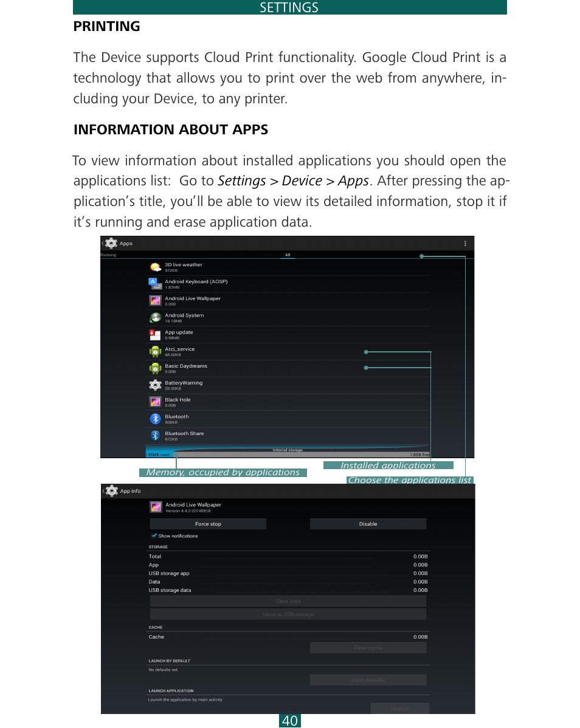Open the BatteryWarning list entry
This screenshot has height=728, width=580.
click(x=288, y=385)
